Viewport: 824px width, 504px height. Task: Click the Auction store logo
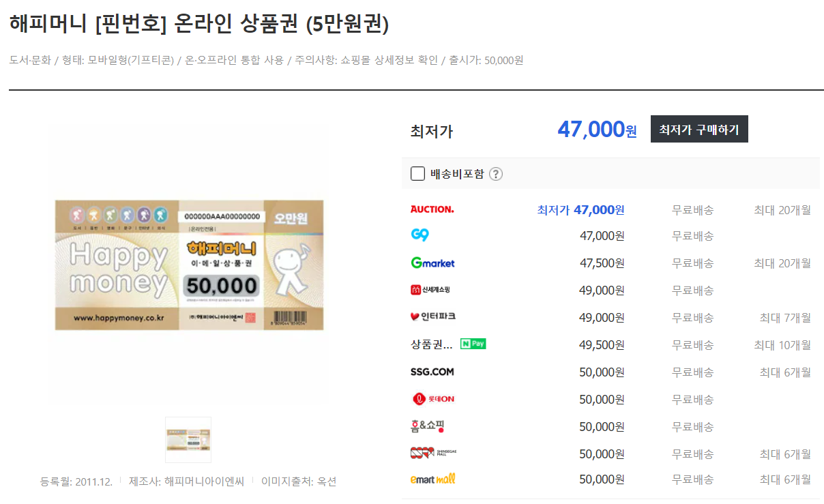click(x=432, y=209)
